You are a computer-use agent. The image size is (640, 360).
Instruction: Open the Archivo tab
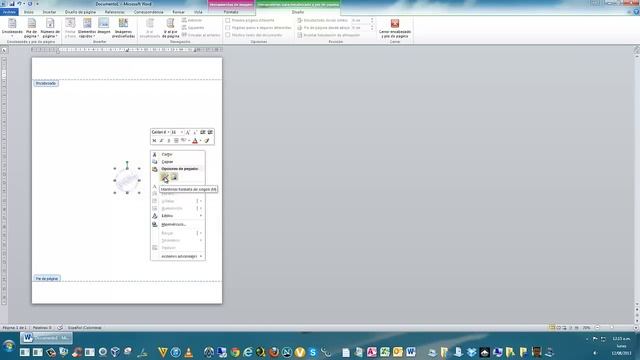click(9, 12)
